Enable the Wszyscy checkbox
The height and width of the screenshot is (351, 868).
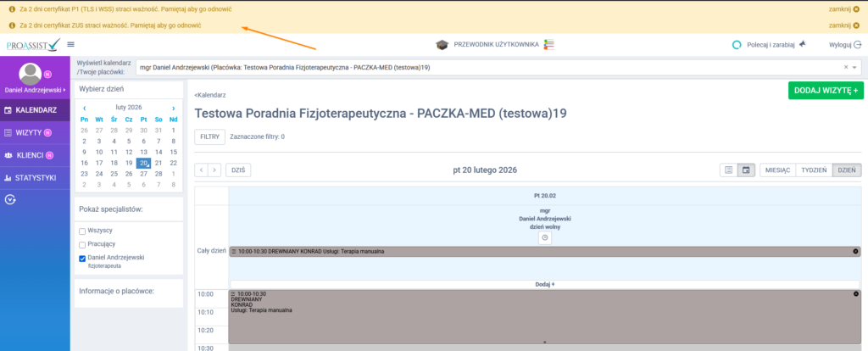point(82,231)
